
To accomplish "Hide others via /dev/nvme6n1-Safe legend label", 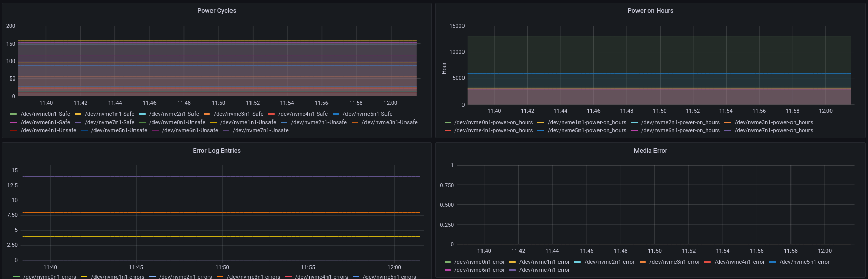I will [x=45, y=122].
